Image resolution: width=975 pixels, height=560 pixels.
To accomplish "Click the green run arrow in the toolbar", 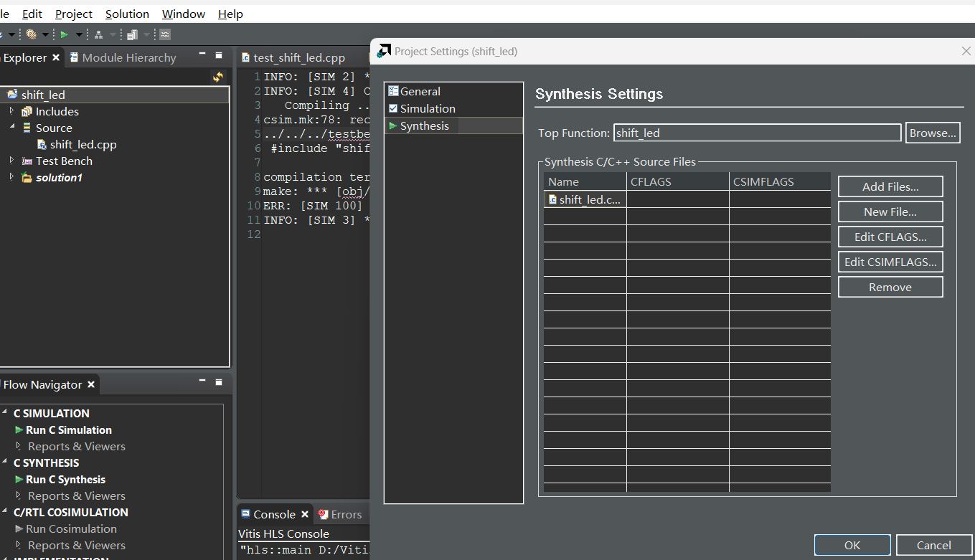I will [x=65, y=34].
